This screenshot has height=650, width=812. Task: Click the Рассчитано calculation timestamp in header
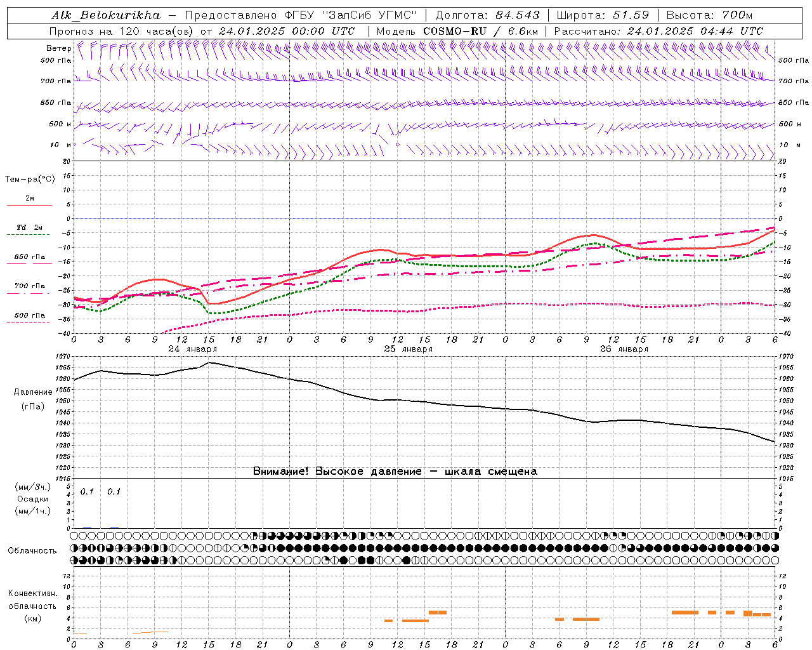point(658,31)
